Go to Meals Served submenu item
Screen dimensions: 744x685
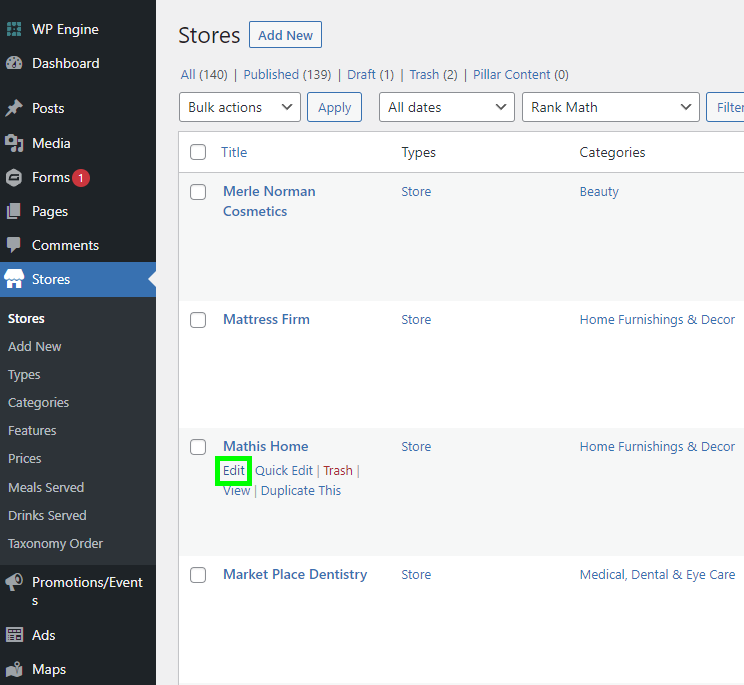tap(46, 487)
